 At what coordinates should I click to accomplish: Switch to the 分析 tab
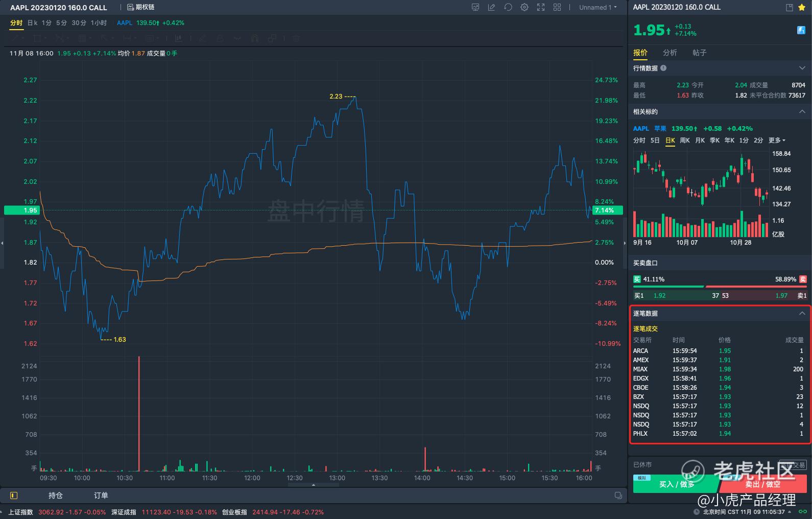670,53
